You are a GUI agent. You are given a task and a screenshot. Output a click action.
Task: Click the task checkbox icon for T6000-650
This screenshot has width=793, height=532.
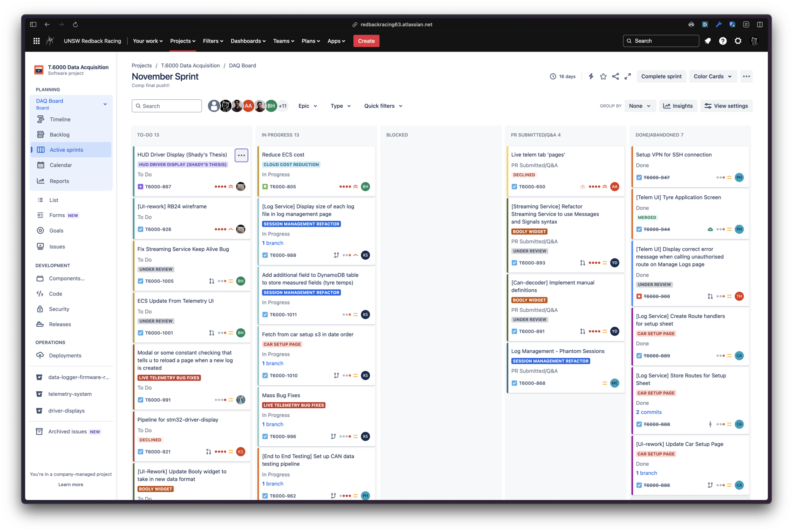pos(514,187)
